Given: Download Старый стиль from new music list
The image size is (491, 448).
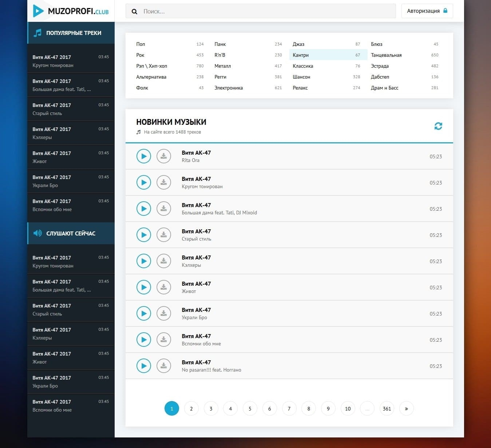Looking at the screenshot, I should click(164, 235).
